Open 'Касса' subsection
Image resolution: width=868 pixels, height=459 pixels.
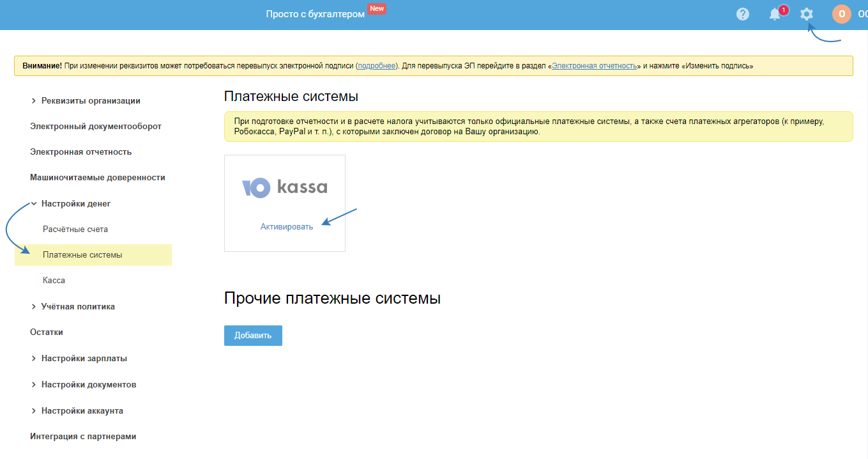click(54, 280)
